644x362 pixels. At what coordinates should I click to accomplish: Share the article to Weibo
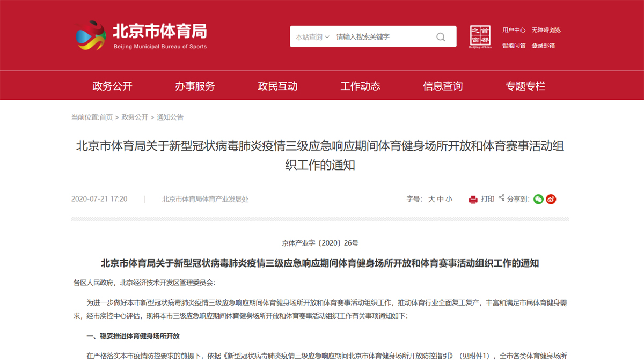coord(551,199)
